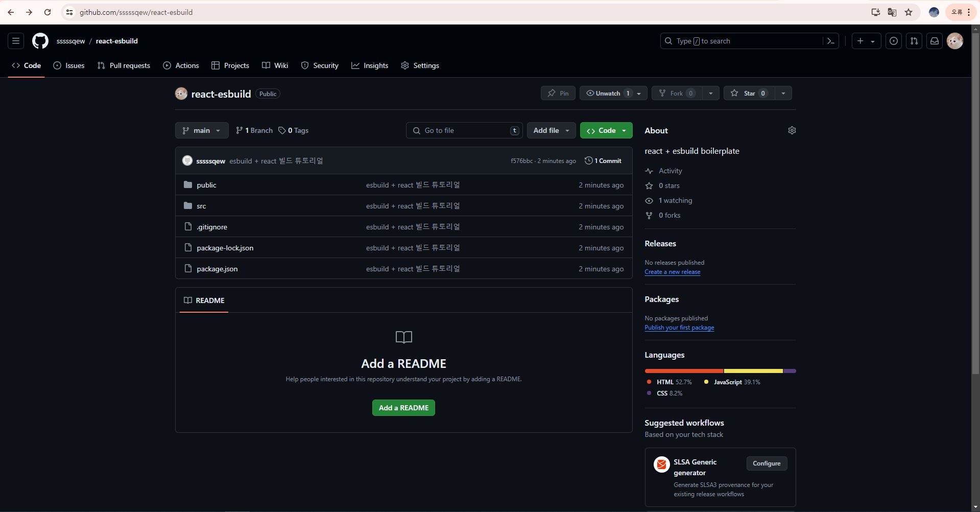Screen dimensions: 980x512
Task: Click the yellow JavaScript segment of language bar
Action: pos(753,371)
